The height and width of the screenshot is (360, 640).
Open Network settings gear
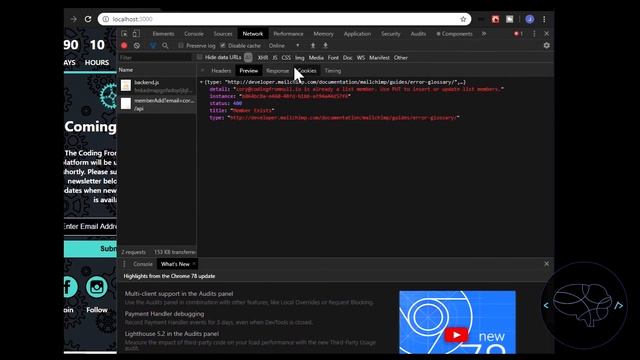click(547, 46)
